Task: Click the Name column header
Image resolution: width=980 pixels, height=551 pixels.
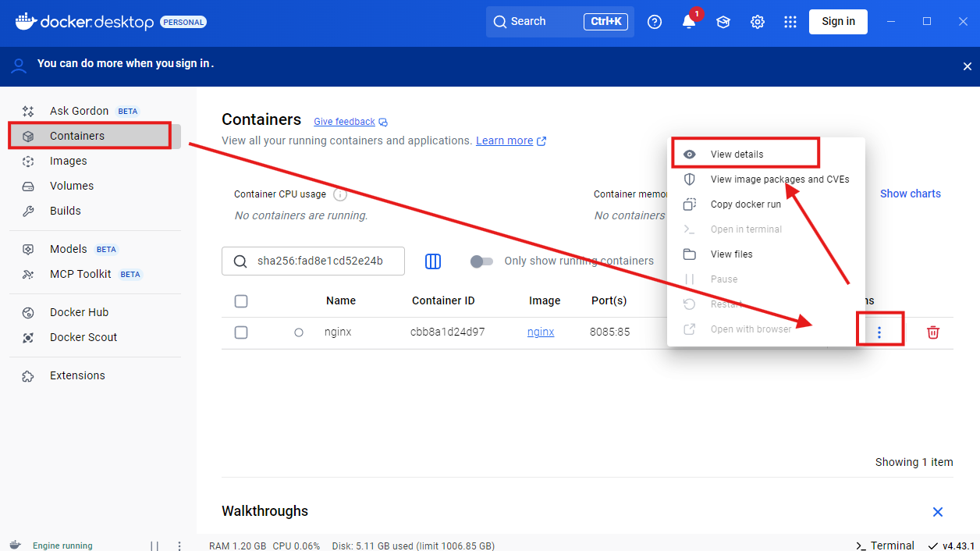Action: click(x=341, y=300)
